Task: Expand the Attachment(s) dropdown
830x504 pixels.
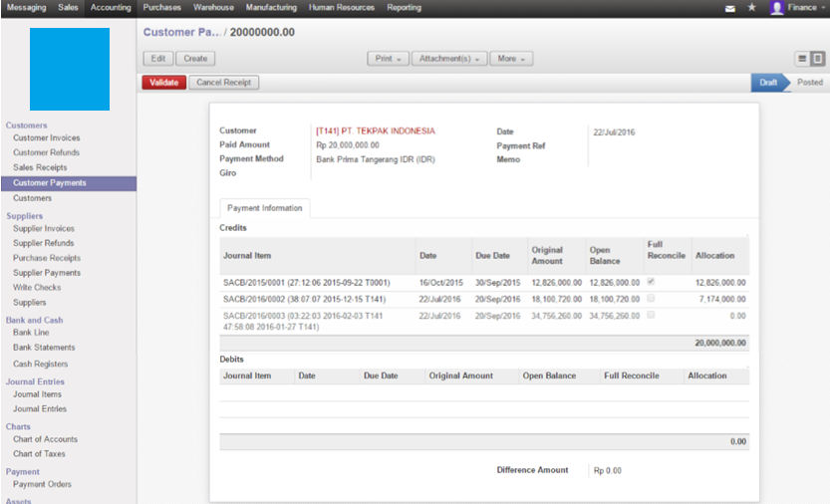Action: [x=447, y=59]
